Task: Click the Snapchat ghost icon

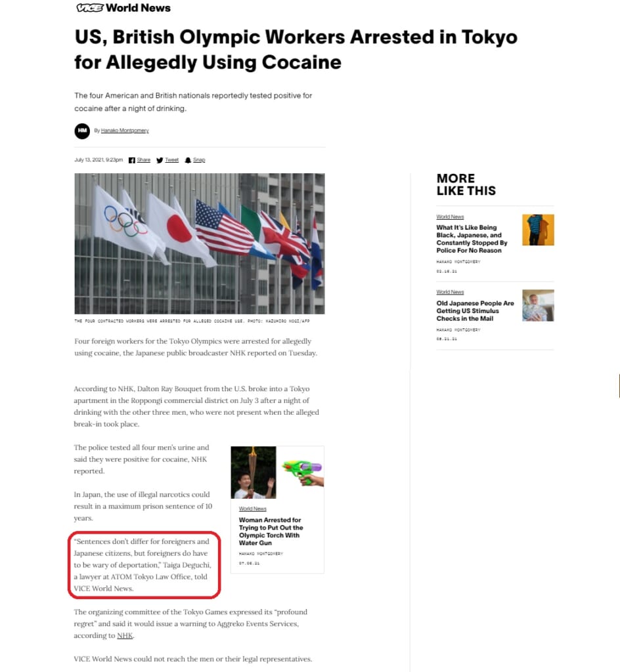Action: pyautogui.click(x=188, y=160)
